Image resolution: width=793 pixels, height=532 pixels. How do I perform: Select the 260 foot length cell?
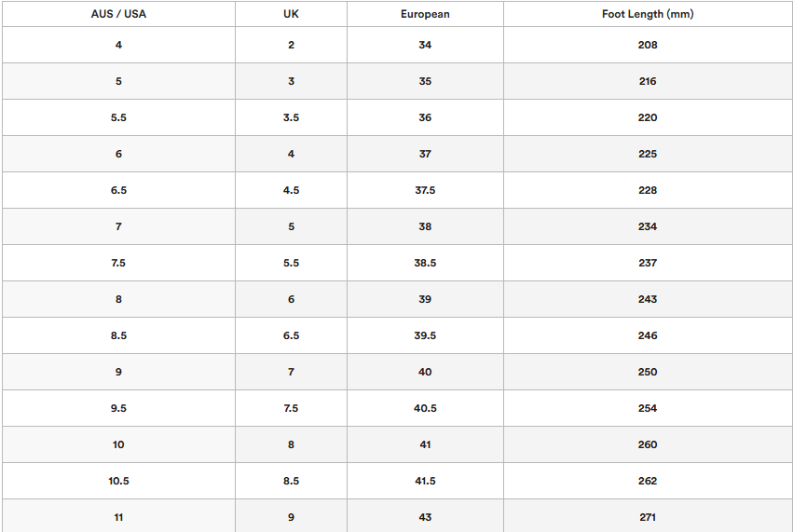[x=648, y=444]
